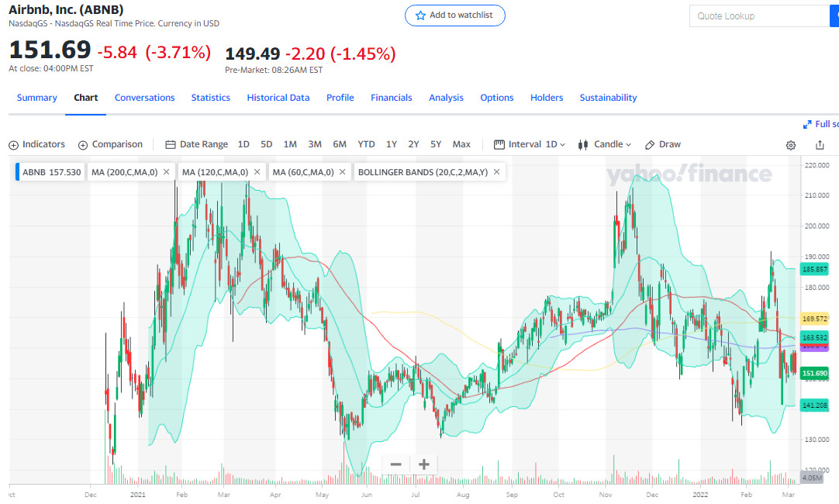Select the 1D date range
The height and width of the screenshot is (504, 839).
(x=243, y=144)
